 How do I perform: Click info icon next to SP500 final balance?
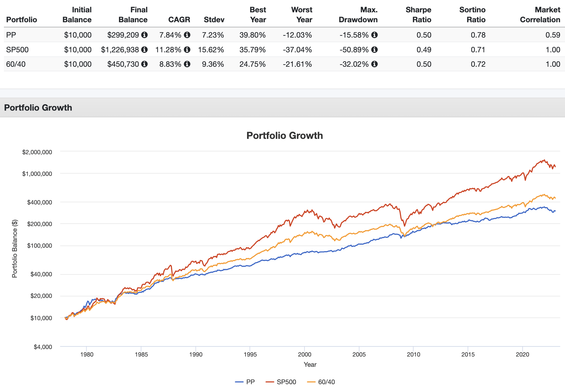click(145, 50)
